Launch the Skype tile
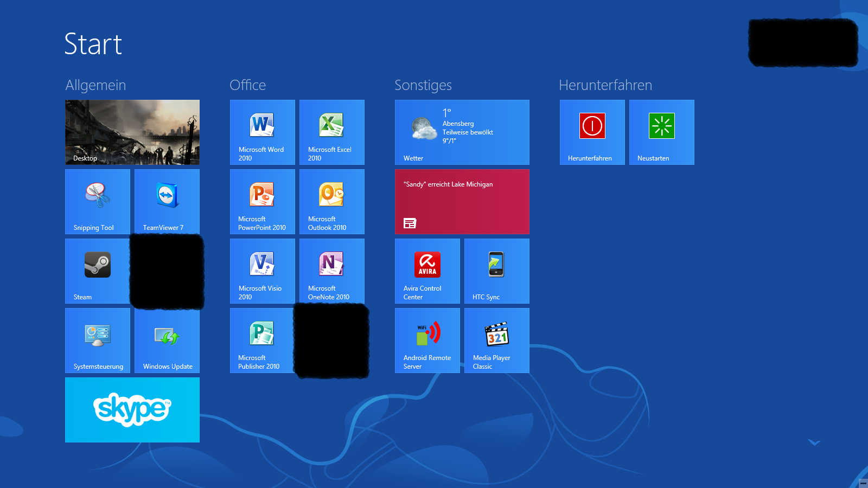Viewport: 868px width, 488px height. [x=132, y=410]
